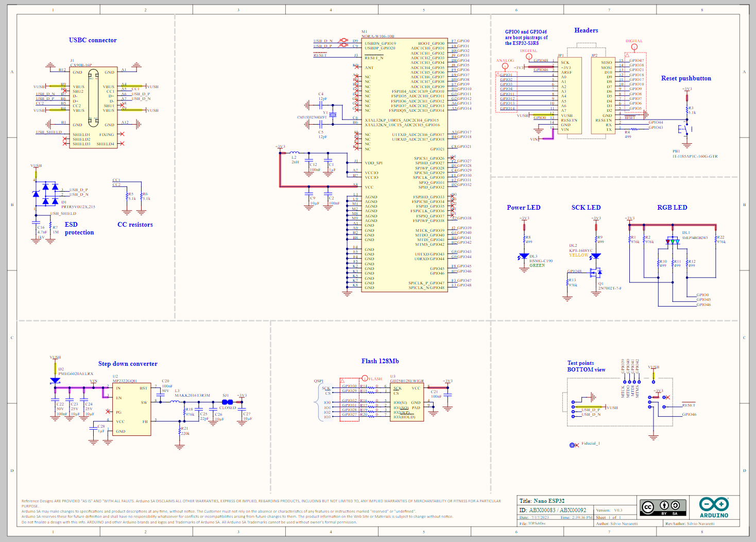Select the 'CC resistors' label
The height and width of the screenshot is (542, 756).
135,225
